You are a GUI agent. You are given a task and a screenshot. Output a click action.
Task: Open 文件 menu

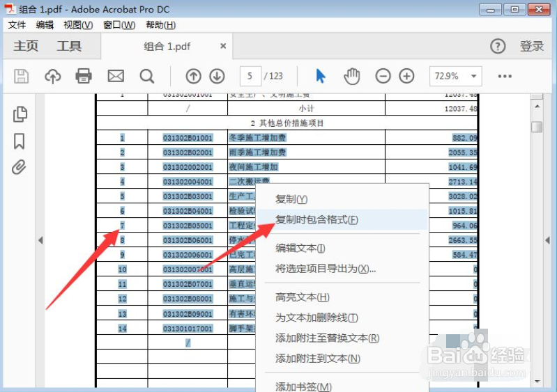tap(17, 25)
